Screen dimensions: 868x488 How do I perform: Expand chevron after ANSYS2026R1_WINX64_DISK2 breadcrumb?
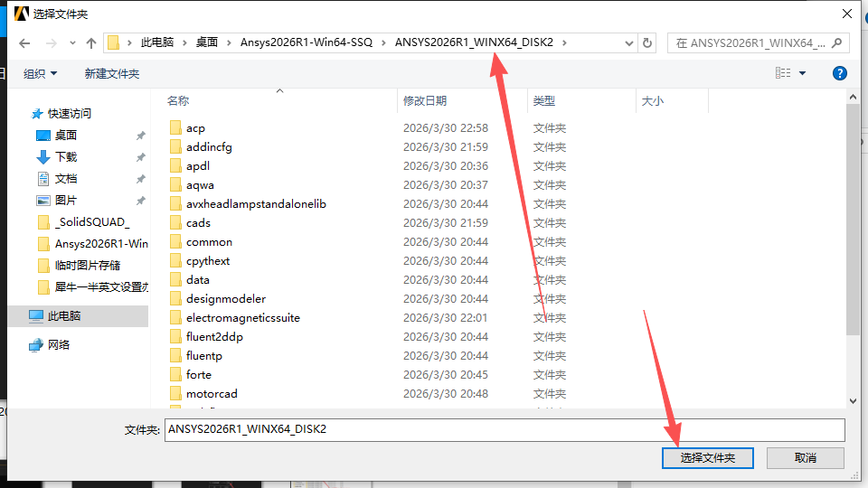pyautogui.click(x=564, y=42)
